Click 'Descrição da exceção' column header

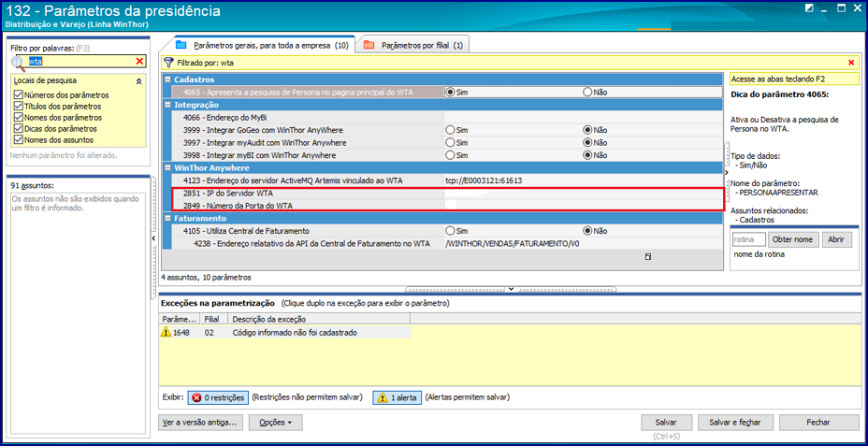click(319, 319)
